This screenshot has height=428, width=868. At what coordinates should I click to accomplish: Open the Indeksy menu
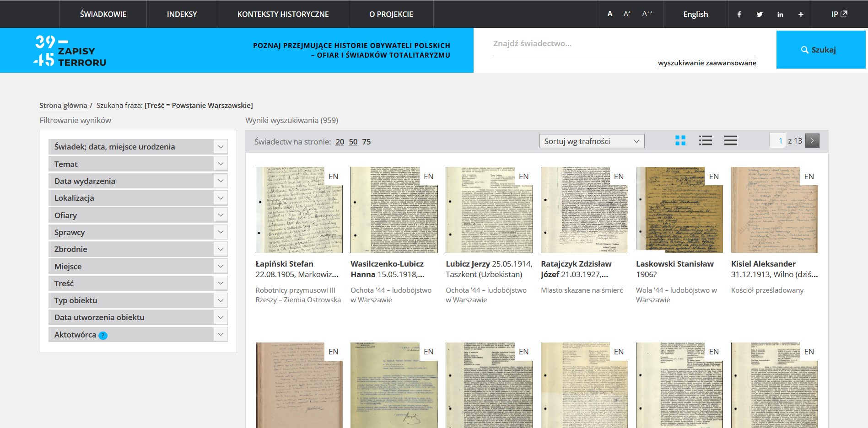point(182,14)
